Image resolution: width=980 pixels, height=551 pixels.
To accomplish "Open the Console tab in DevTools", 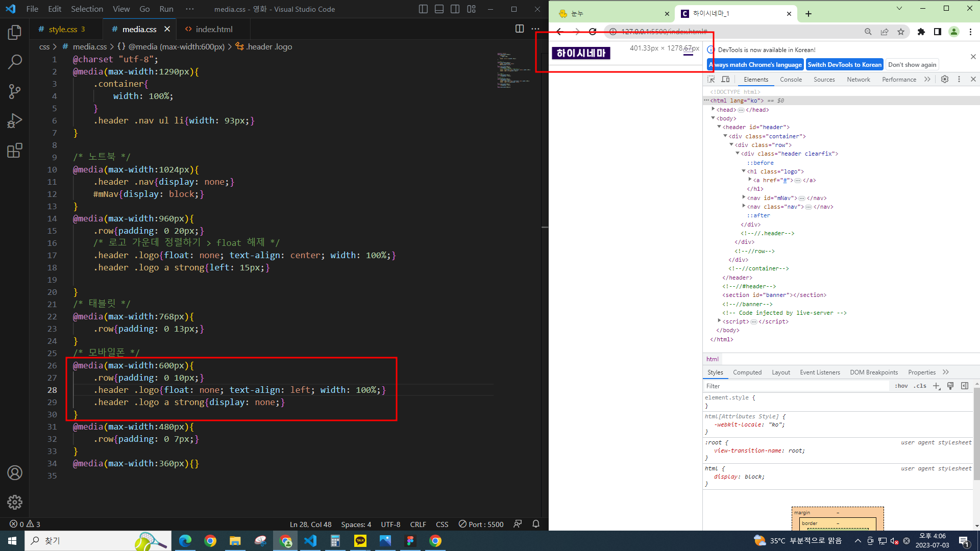I will (x=791, y=80).
